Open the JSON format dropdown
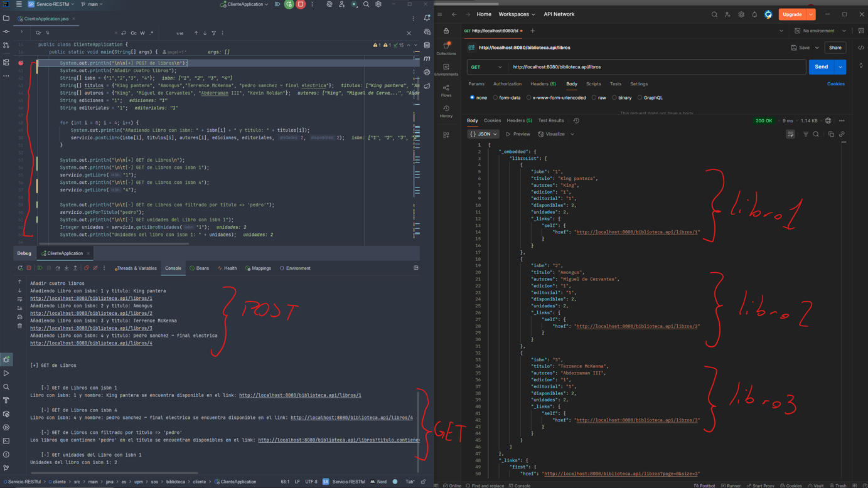 point(483,134)
